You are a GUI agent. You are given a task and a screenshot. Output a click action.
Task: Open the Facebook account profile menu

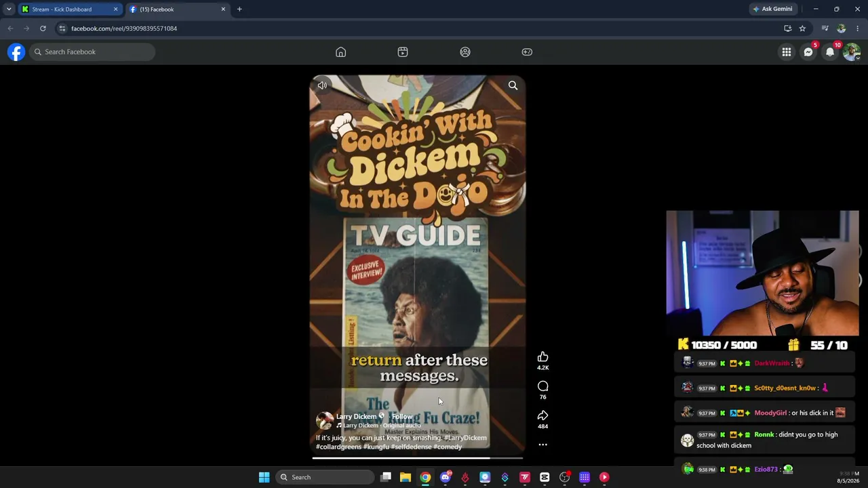[852, 52]
